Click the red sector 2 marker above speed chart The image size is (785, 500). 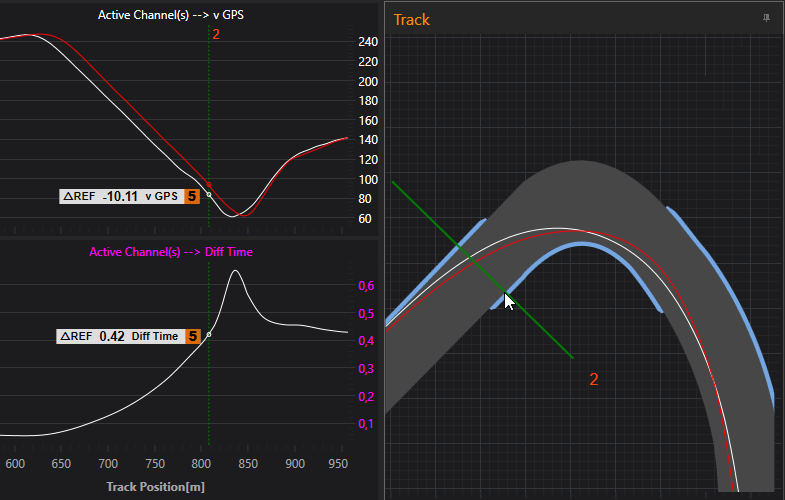click(215, 34)
